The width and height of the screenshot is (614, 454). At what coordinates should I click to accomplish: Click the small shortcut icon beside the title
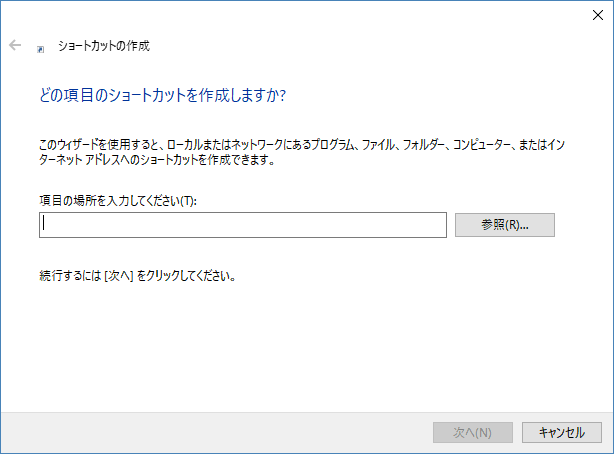40,49
